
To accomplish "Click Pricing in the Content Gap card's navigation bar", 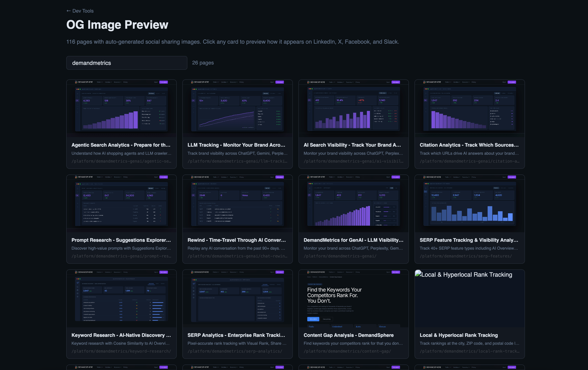I will point(358,272).
